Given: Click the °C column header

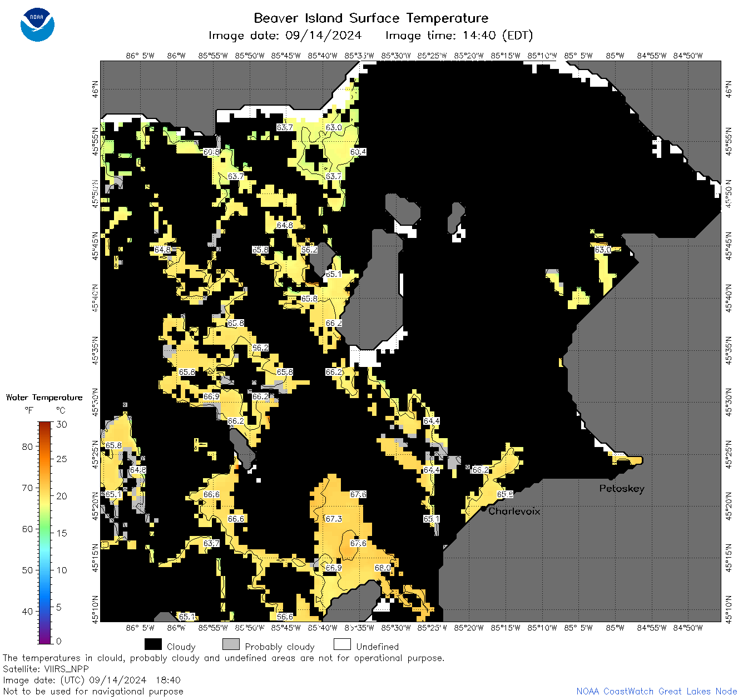Looking at the screenshot, I should tap(61, 411).
